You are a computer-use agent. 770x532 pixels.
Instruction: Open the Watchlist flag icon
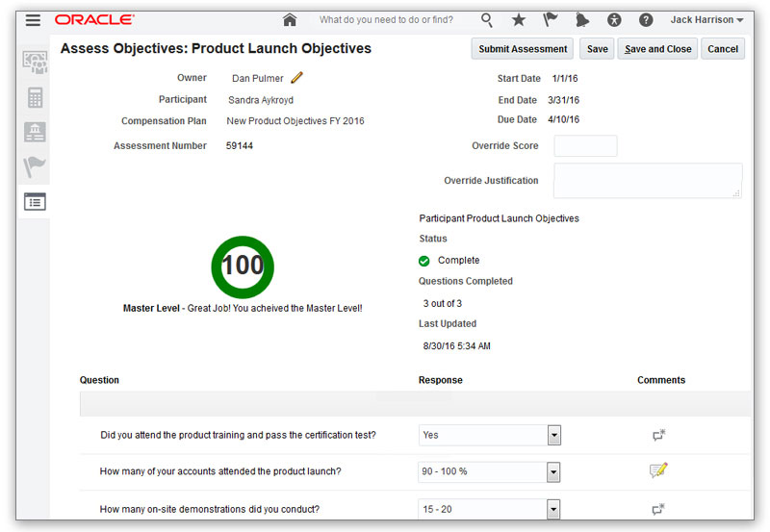(x=551, y=19)
